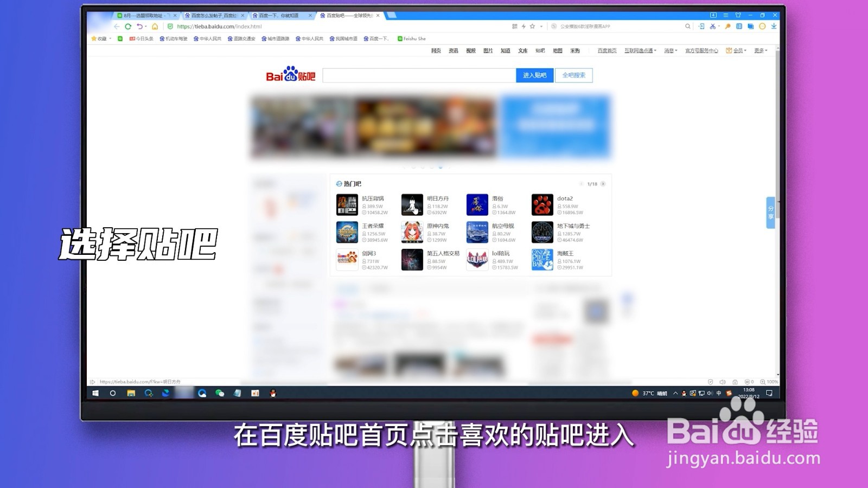Image resolution: width=868 pixels, height=488 pixels.
Task: Open the browser extensions puzzle icon
Action: (x=739, y=26)
